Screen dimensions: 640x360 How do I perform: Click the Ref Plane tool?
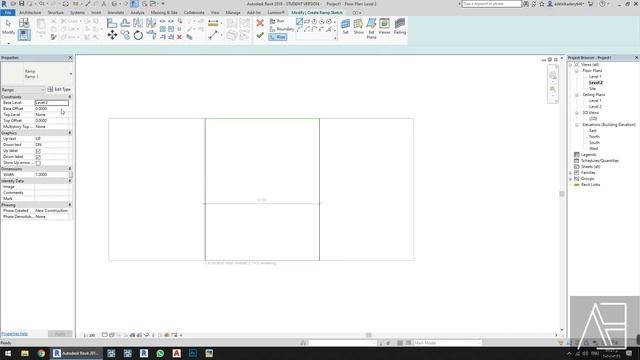pos(371,28)
